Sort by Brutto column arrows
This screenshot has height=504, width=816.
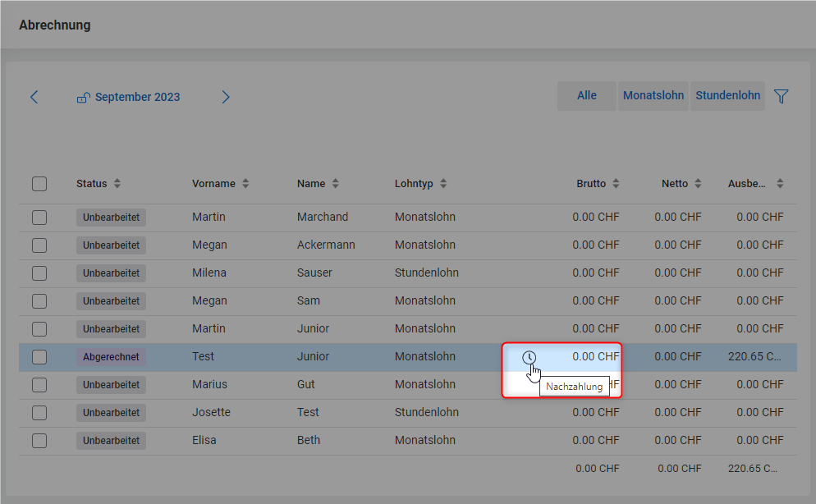coord(616,184)
